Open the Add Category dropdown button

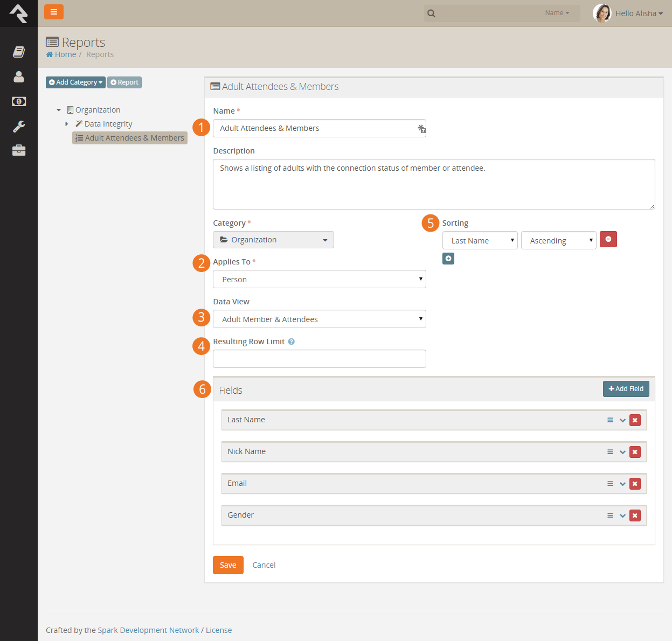tap(75, 82)
